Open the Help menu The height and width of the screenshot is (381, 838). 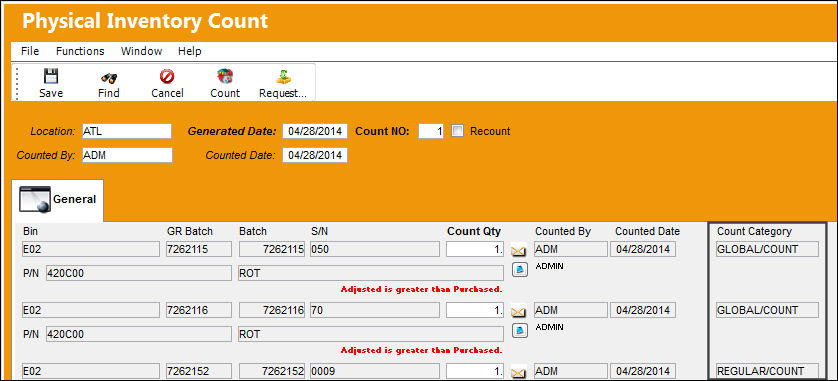(190, 51)
